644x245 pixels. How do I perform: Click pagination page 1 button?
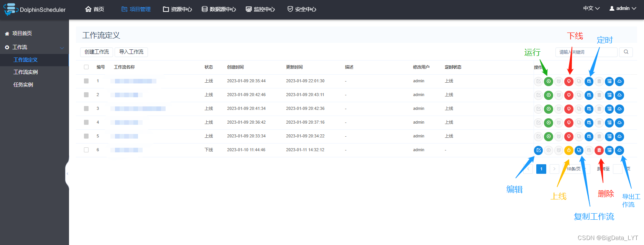(x=541, y=169)
